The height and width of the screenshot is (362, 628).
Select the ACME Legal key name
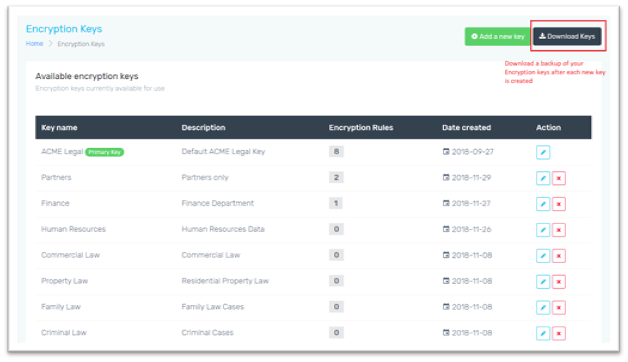pyautogui.click(x=62, y=152)
